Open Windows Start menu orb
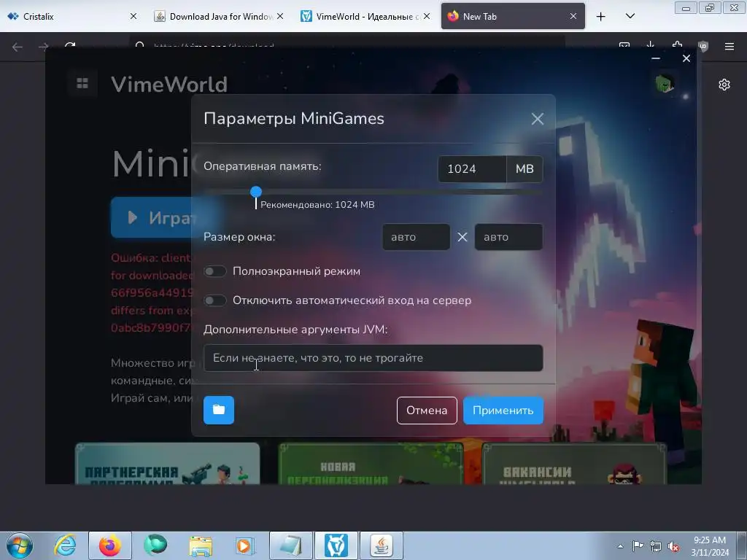 point(20,545)
